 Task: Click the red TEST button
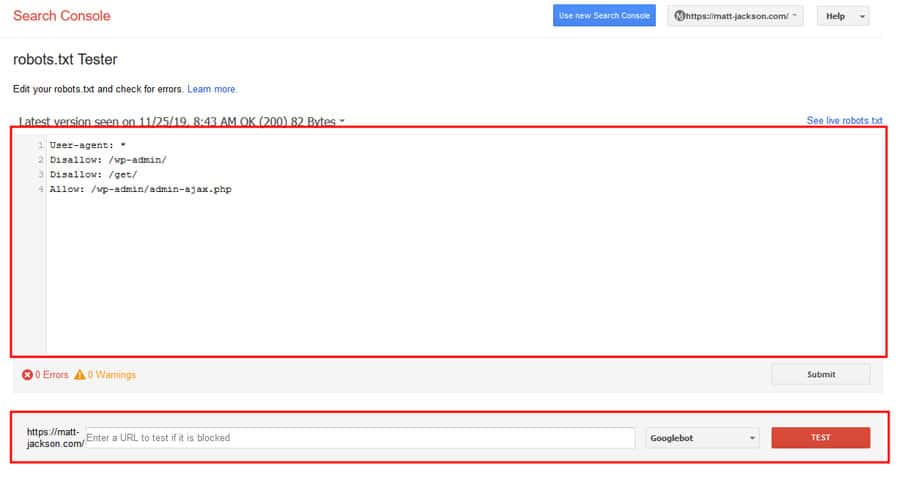(x=820, y=437)
